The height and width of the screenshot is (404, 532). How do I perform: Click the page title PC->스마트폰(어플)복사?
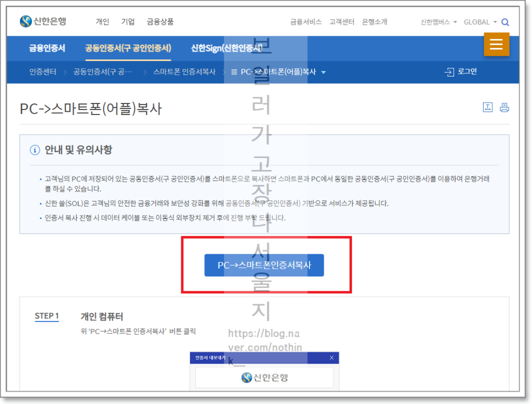coord(90,109)
